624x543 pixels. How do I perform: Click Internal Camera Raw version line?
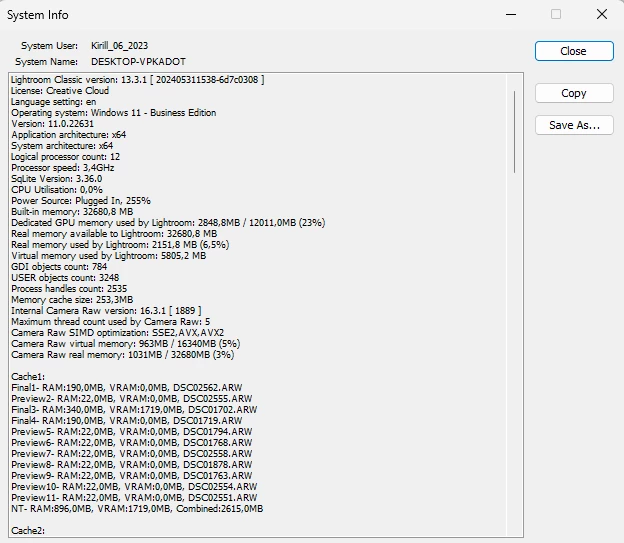(106, 311)
